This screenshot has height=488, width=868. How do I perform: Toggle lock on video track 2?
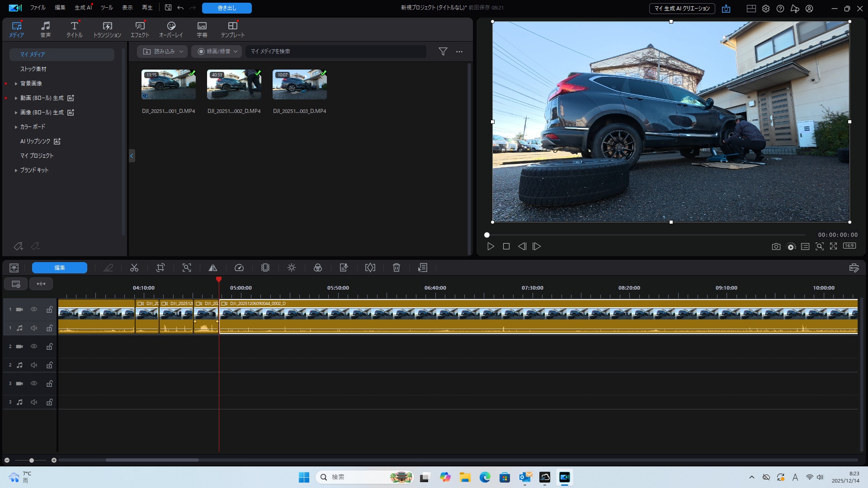click(49, 347)
